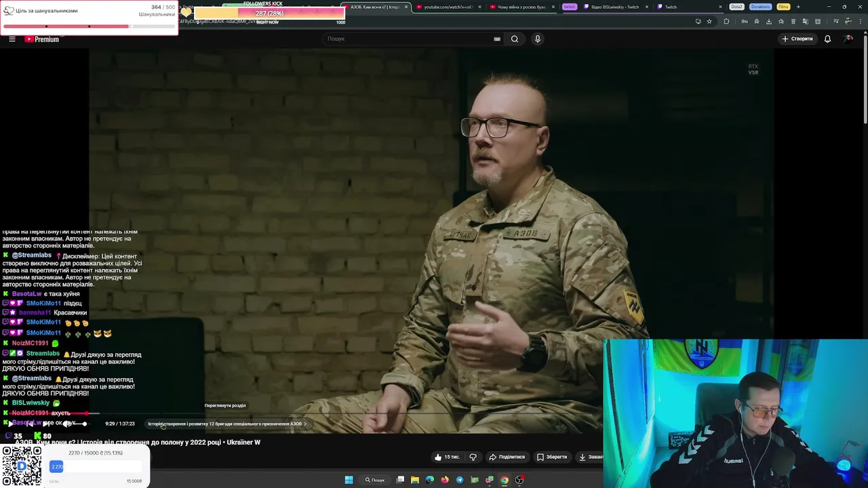Switch to Chrome on the taskbar
The height and width of the screenshot is (488, 868).
point(504,480)
